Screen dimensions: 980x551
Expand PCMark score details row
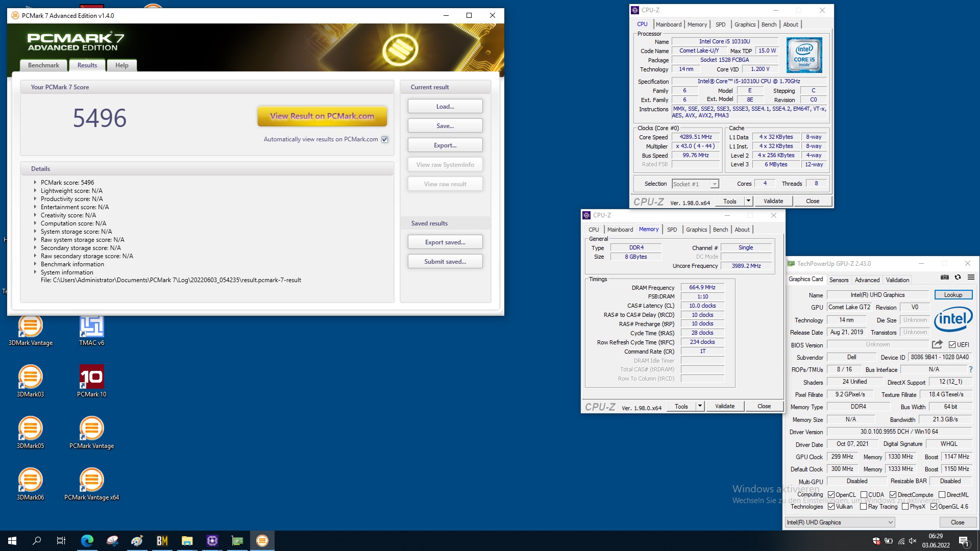(35, 182)
